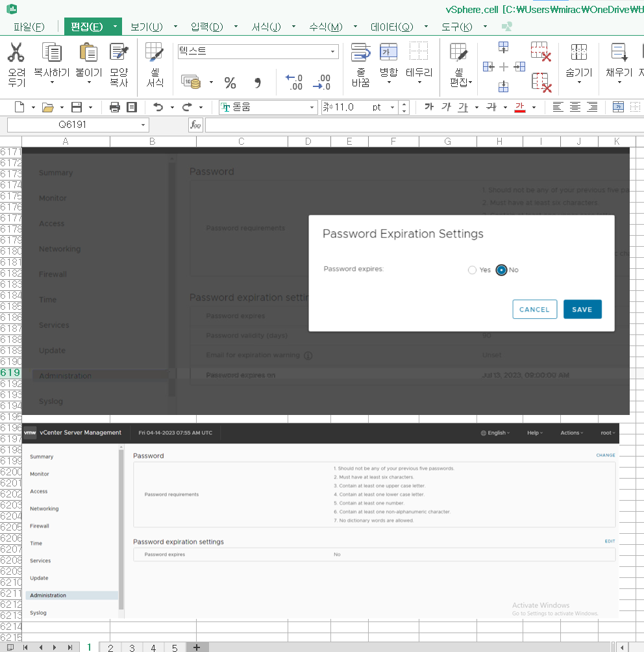Screen dimensions: 644x652
Task: Click the delete column icon with red X
Action: point(541,82)
